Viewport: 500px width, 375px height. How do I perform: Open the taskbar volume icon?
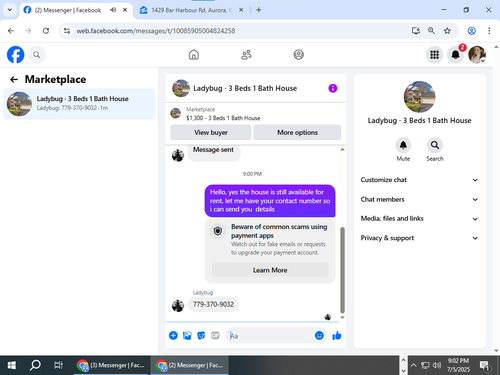[437, 365]
